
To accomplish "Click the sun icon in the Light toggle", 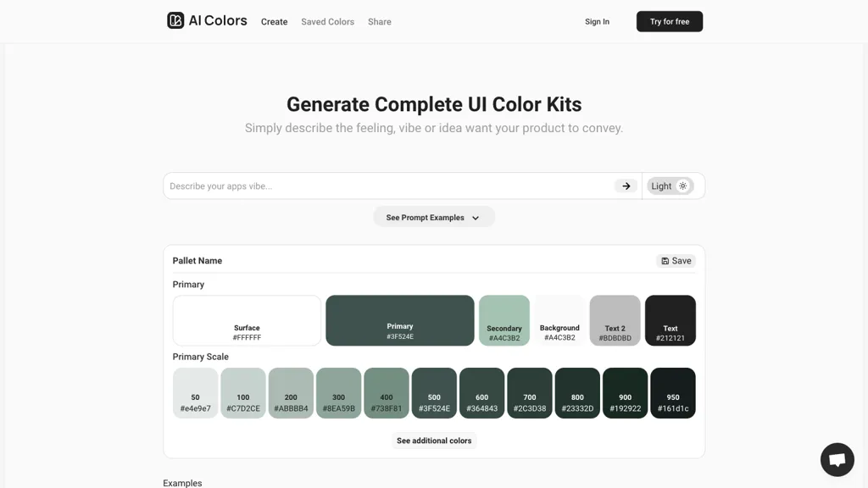I will coord(683,186).
